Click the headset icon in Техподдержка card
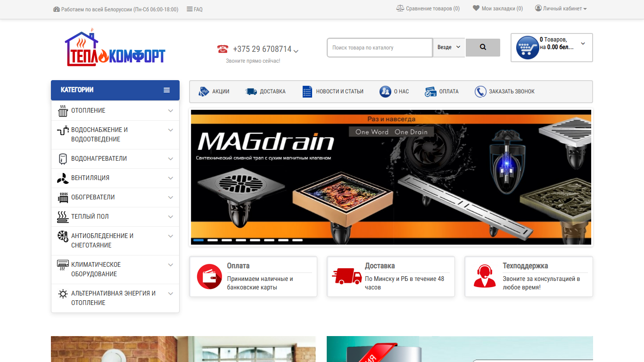644x362 pixels. click(x=485, y=276)
